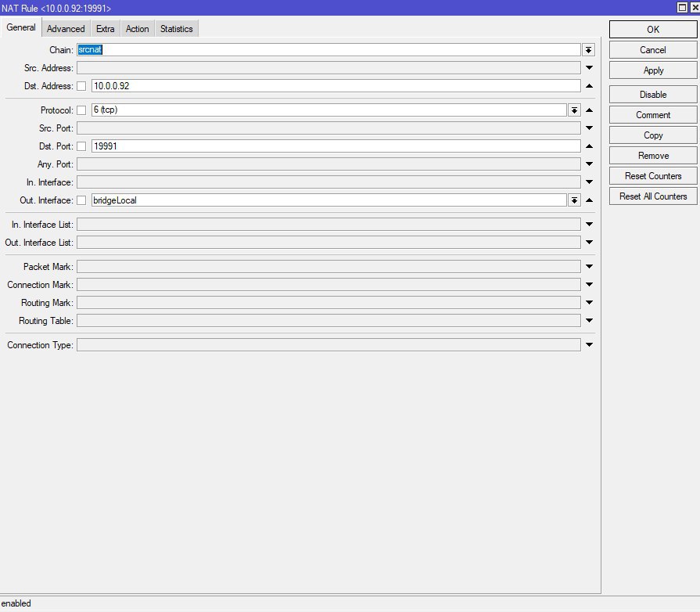Click the empty Any. Port field

[x=328, y=164]
